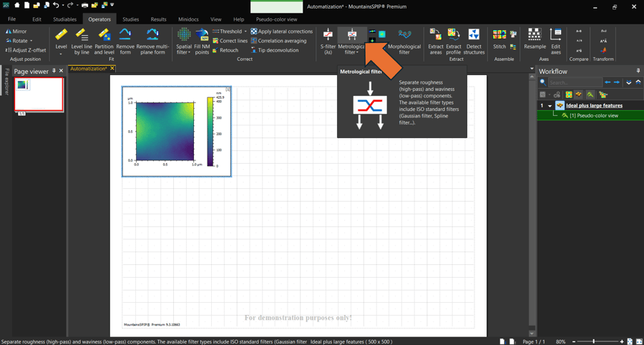Viewport: 644px width, 345px height.
Task: Open Adjust Z-offset tool
Action: 26,50
